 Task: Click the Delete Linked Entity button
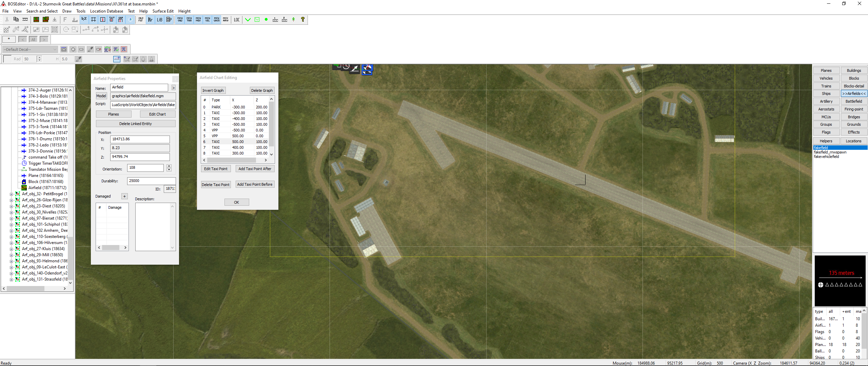point(136,124)
